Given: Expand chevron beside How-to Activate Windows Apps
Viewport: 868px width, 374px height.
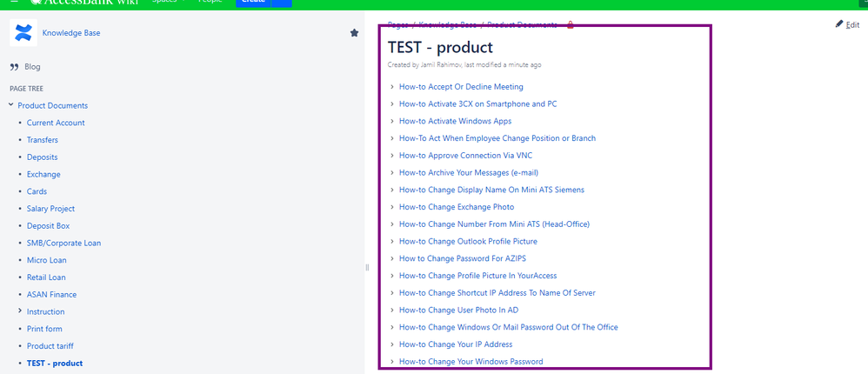Looking at the screenshot, I should coord(392,121).
